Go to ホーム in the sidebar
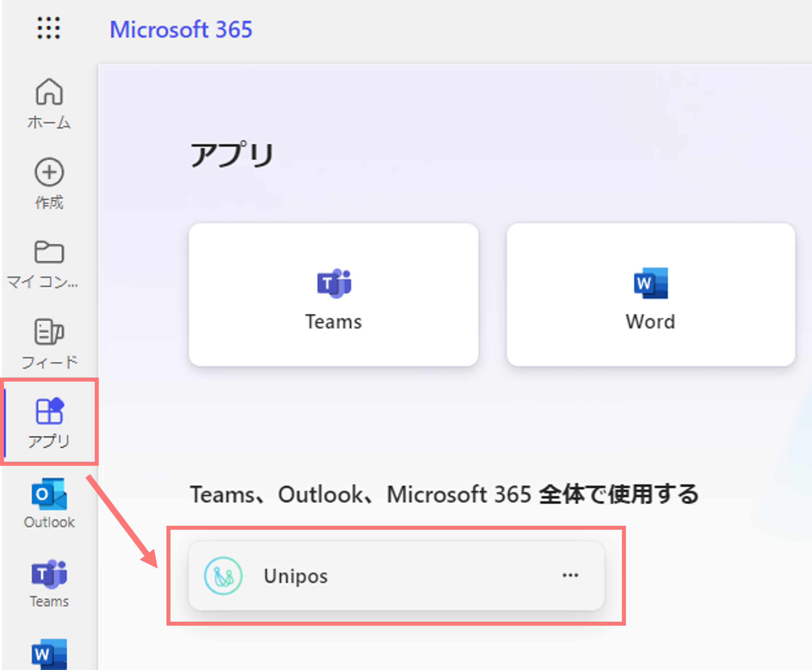Image resolution: width=812 pixels, height=670 pixels. click(49, 104)
